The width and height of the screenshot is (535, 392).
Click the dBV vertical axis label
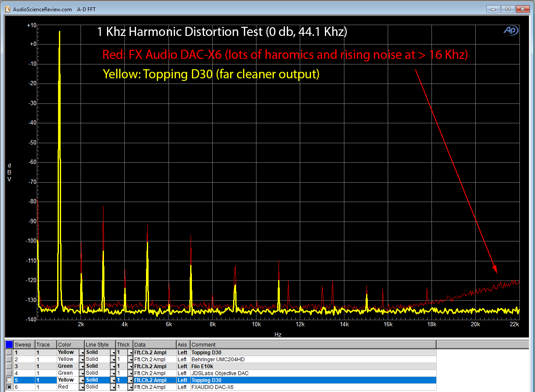[x=9, y=172]
